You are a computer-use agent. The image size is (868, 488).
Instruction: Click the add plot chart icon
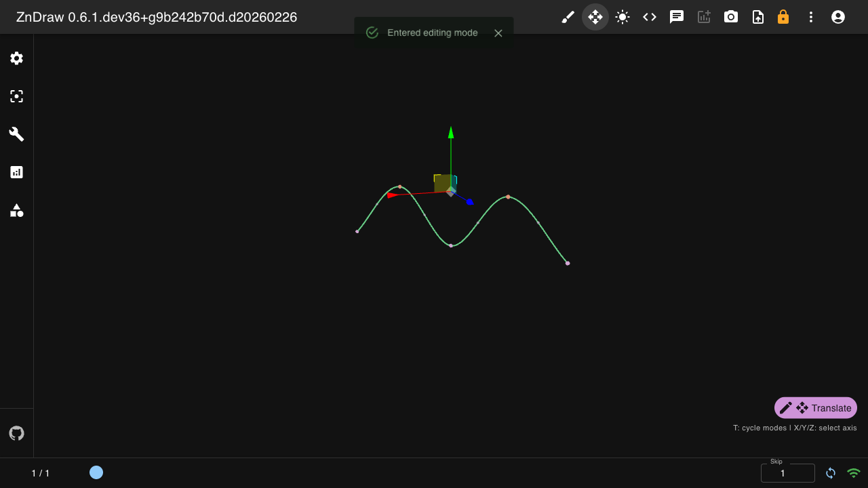tap(704, 17)
